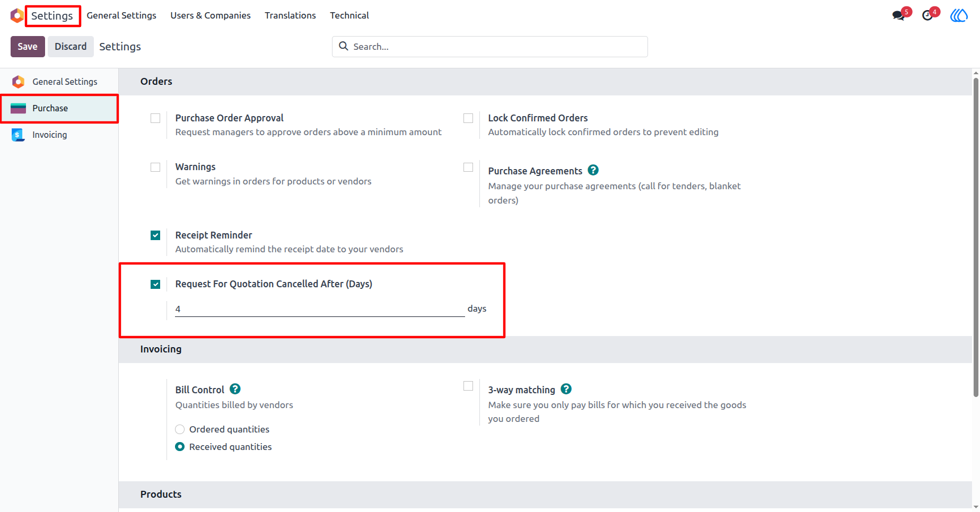Click the Odoo app logo icon
Image resolution: width=980 pixels, height=512 pixels.
(x=17, y=15)
